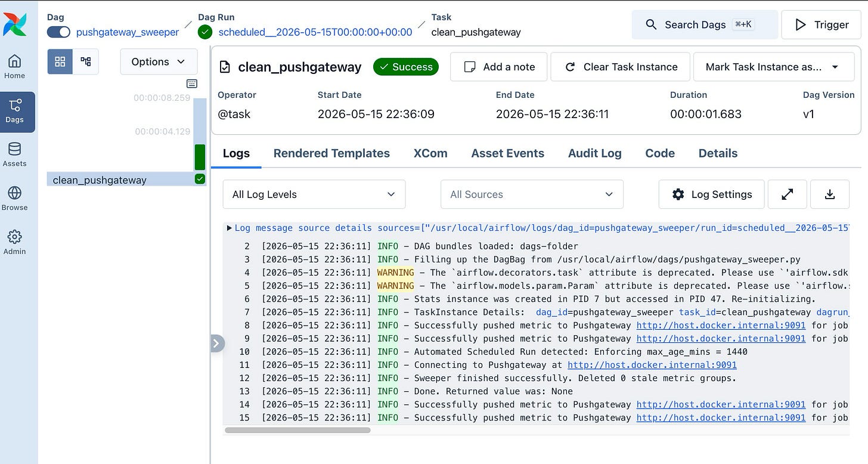Screen dimensions: 868x464
Task: Open the Details tab
Action: tap(718, 153)
